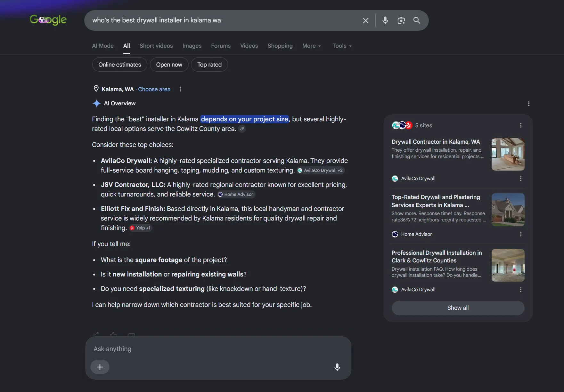
Task: Click the magnifying glass search icon
Action: (x=417, y=20)
